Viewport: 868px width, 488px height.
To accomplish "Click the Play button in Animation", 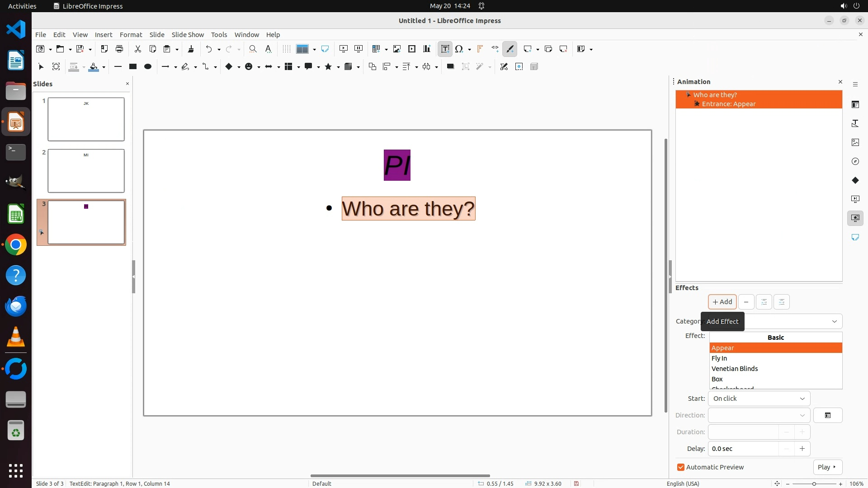I will 827,467.
